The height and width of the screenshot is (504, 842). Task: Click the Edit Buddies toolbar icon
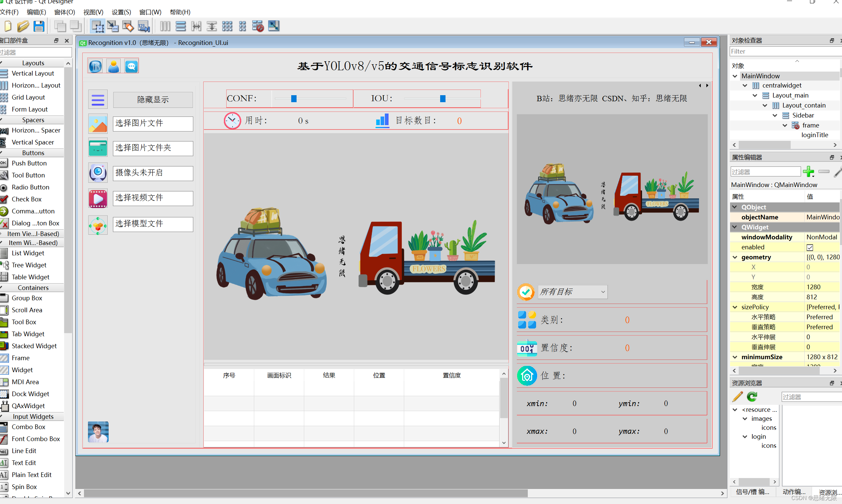click(x=128, y=26)
